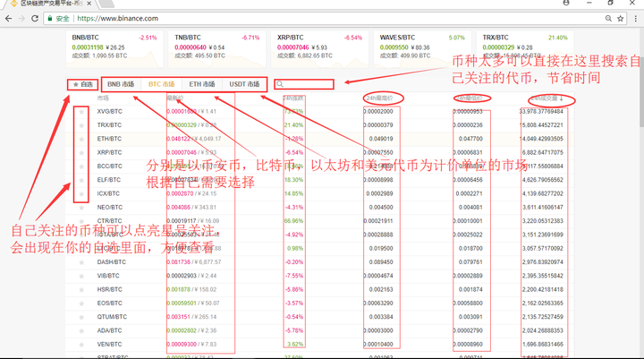Add NEO/BTC to favorites via star
Screen dimensions: 644x359
(81, 208)
